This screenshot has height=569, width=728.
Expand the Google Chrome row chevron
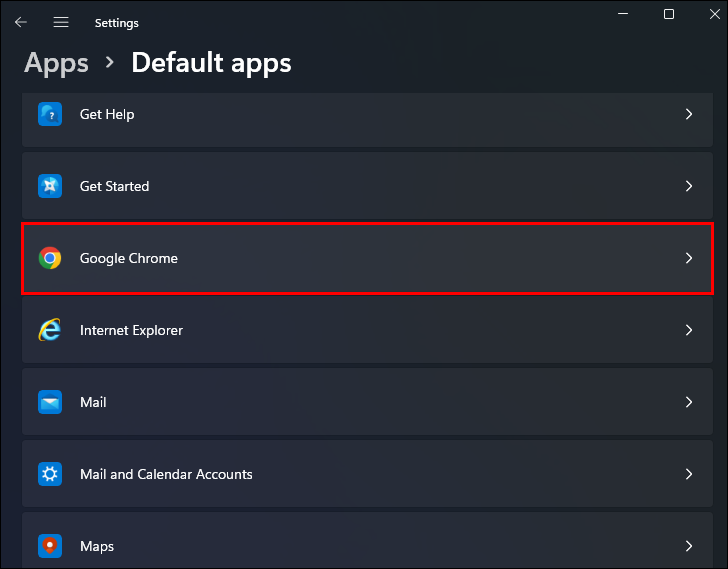[688, 258]
